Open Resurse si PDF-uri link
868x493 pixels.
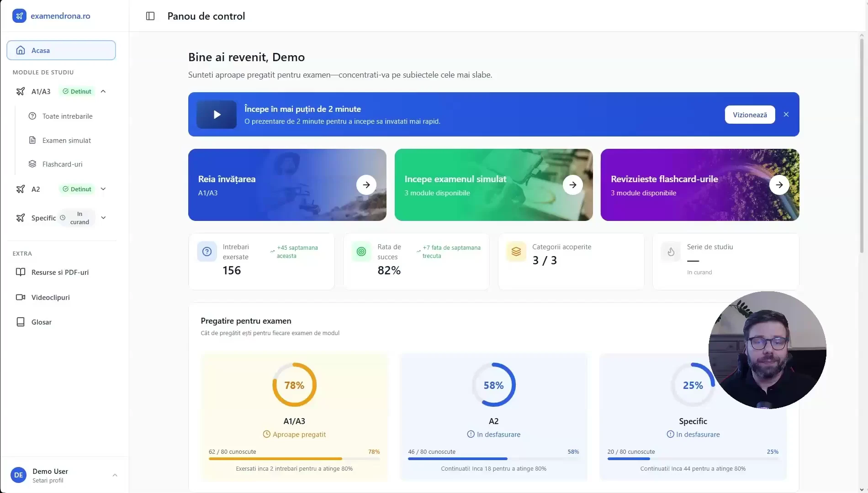(x=61, y=272)
